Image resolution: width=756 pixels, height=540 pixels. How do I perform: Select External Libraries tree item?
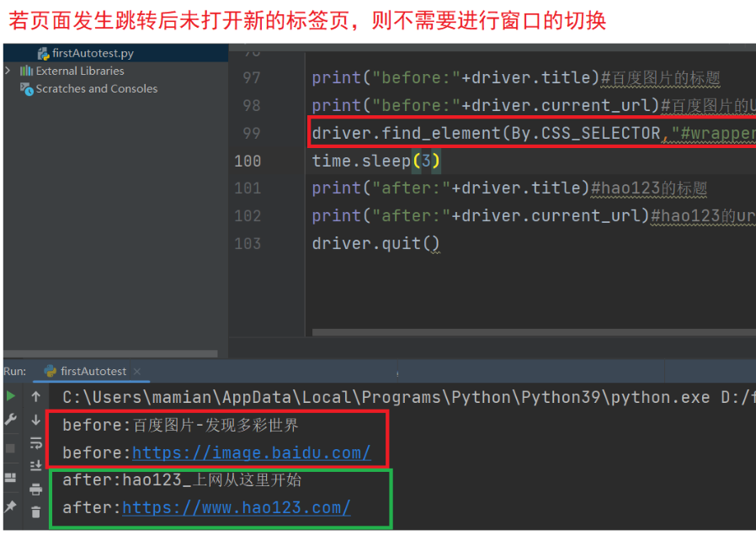pyautogui.click(x=80, y=71)
